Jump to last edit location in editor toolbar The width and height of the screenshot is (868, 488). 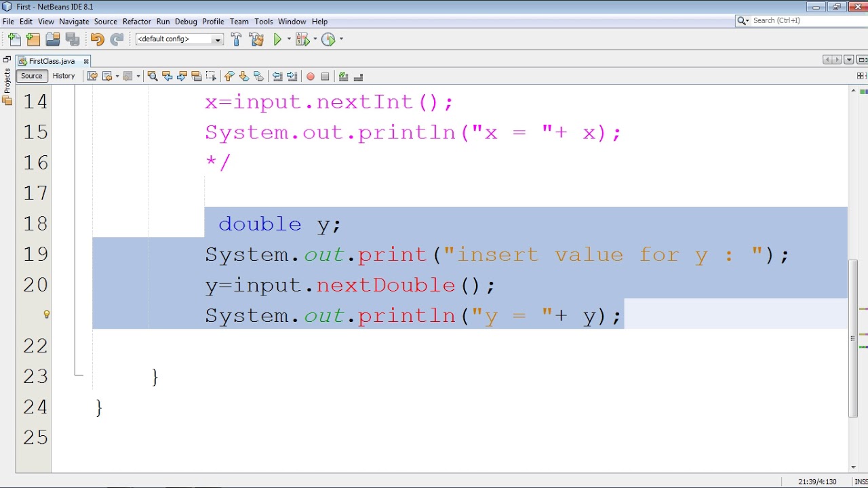(92, 77)
